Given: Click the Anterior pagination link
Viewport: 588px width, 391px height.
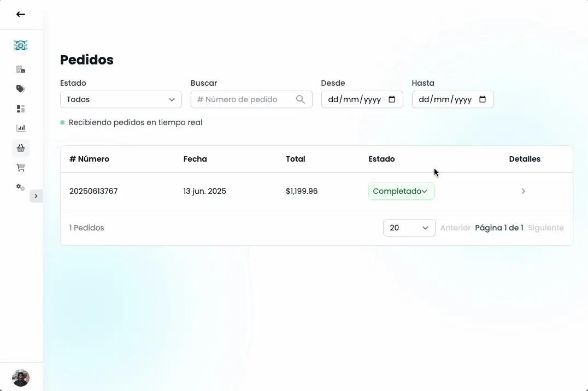Looking at the screenshot, I should coord(455,228).
